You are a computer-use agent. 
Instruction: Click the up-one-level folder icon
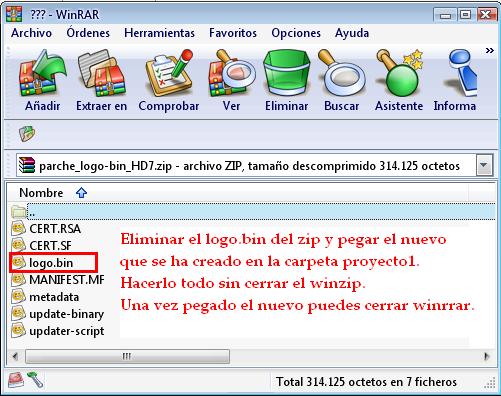tap(27, 134)
